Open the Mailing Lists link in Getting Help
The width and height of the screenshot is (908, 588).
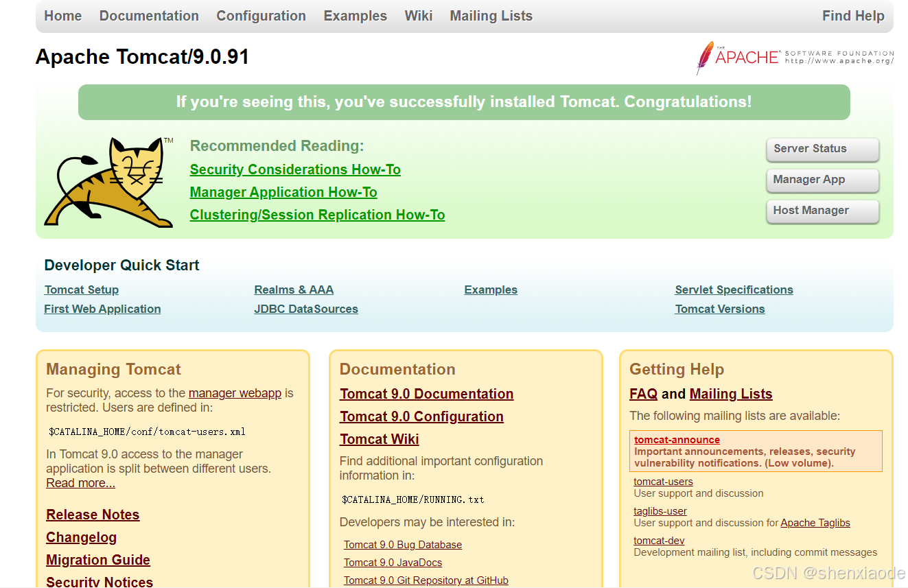tap(731, 394)
